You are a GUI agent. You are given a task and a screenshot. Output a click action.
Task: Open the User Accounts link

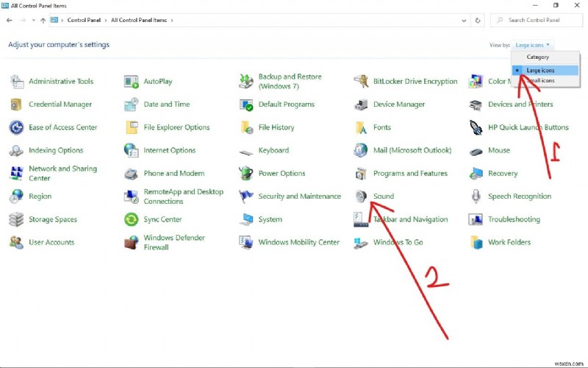pyautogui.click(x=51, y=242)
